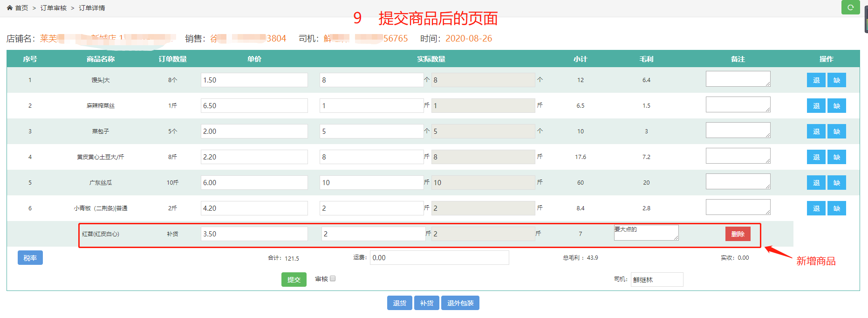This screenshot has width=868, height=318.
Task: Focus the 运费 input field
Action: (x=439, y=258)
